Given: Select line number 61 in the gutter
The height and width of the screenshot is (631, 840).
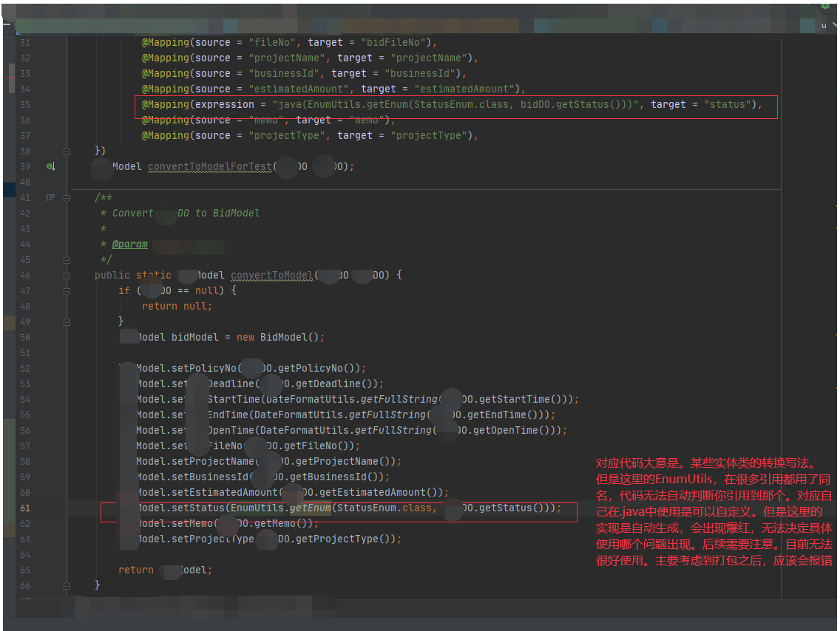Looking at the screenshot, I should (25, 508).
